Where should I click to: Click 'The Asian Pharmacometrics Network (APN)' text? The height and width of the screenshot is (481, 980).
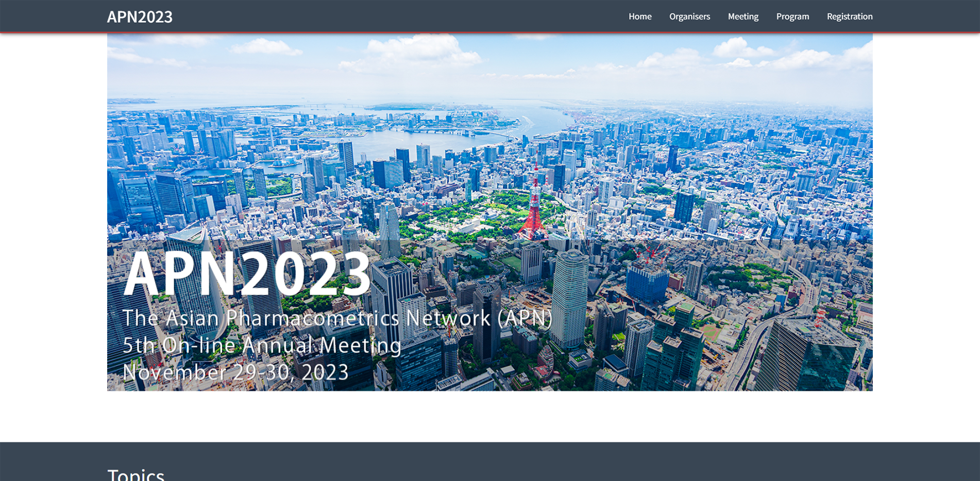point(337,318)
